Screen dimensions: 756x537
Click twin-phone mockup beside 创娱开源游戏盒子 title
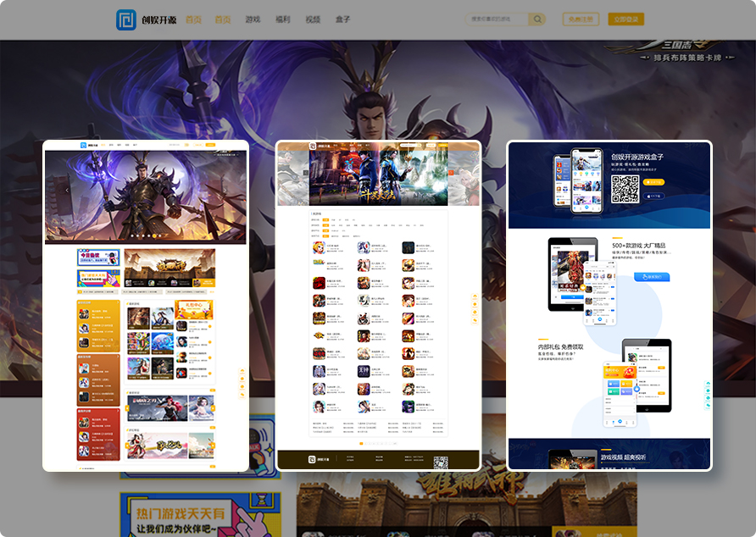579,180
